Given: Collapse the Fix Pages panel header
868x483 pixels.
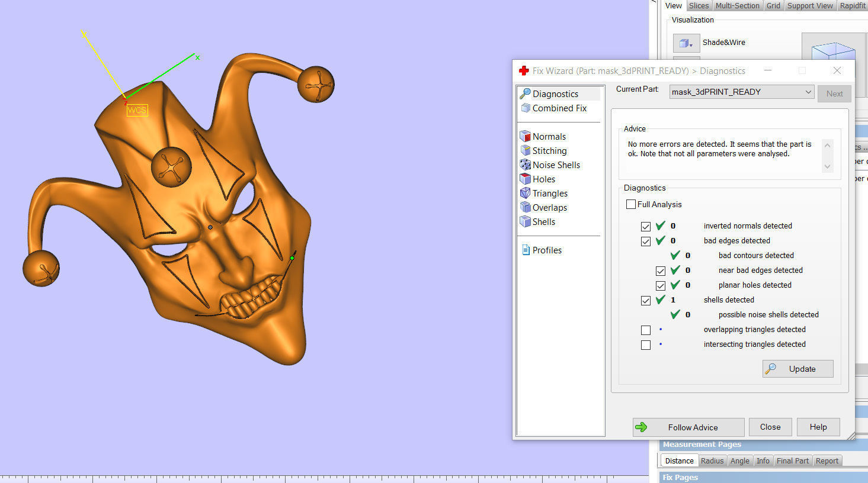Looking at the screenshot, I should 763,477.
